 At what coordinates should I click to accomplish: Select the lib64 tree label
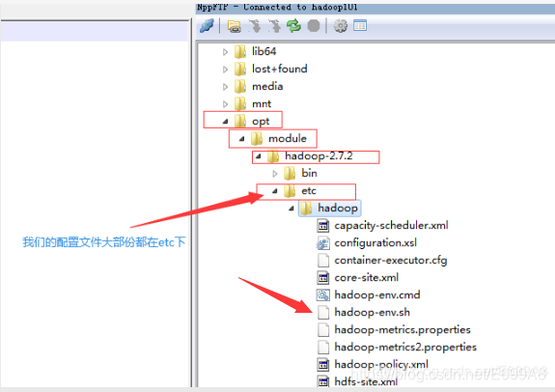coord(264,51)
